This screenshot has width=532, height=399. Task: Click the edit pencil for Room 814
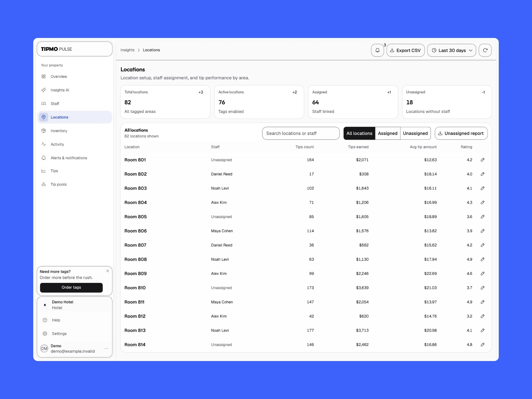[482, 345]
